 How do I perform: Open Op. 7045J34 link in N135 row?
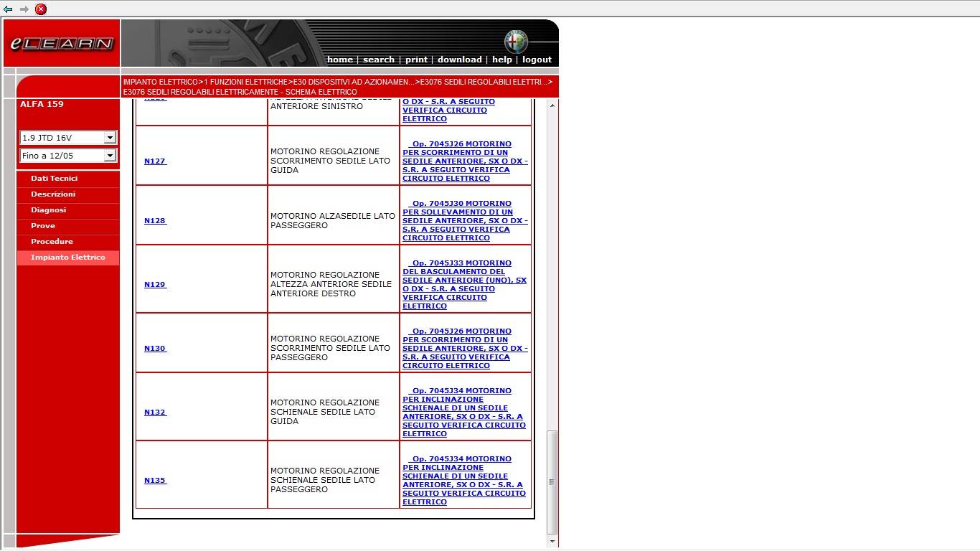(464, 481)
